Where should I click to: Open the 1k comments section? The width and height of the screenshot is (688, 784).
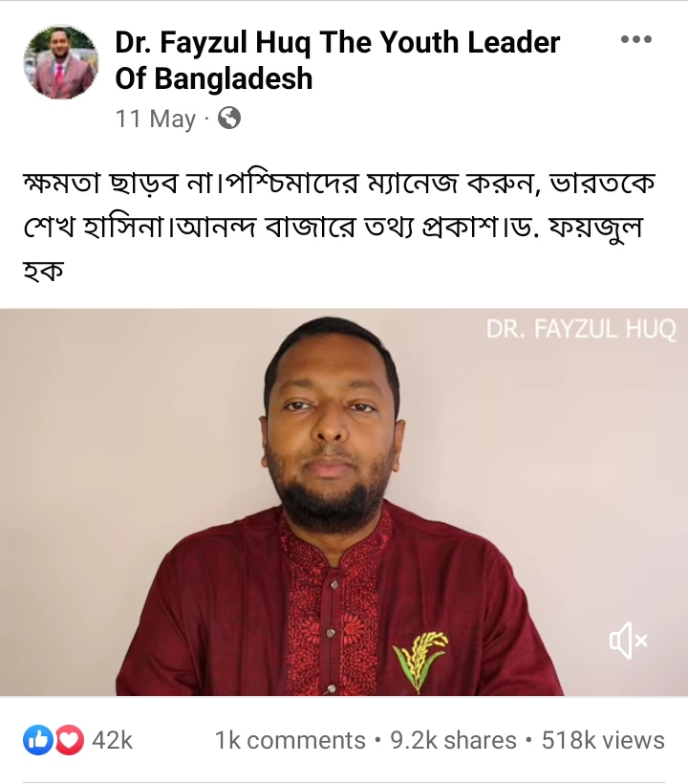coord(290,741)
